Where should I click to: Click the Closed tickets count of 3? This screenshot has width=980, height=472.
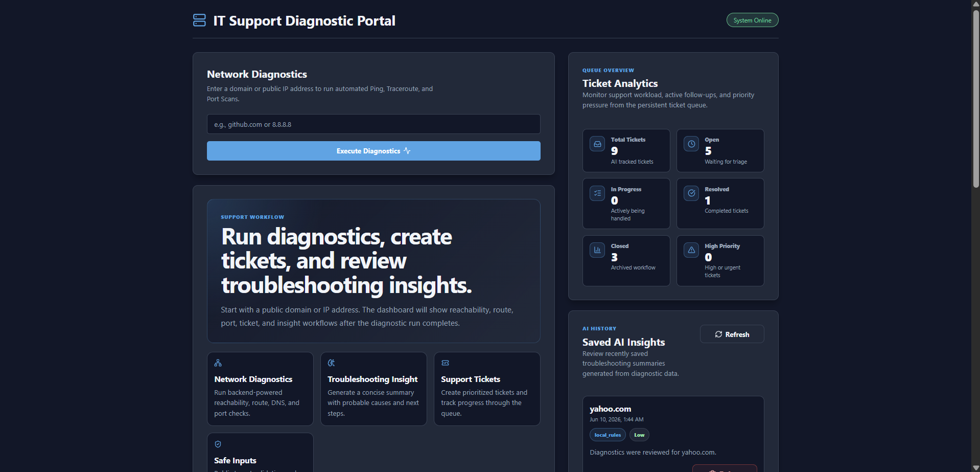click(614, 257)
